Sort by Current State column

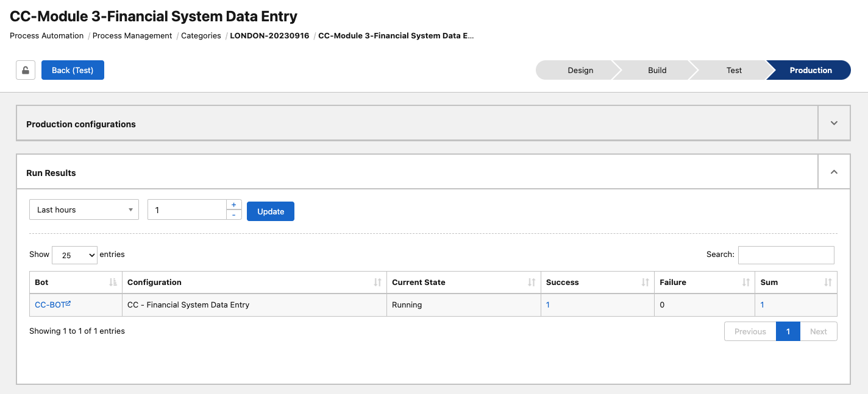[x=532, y=283]
